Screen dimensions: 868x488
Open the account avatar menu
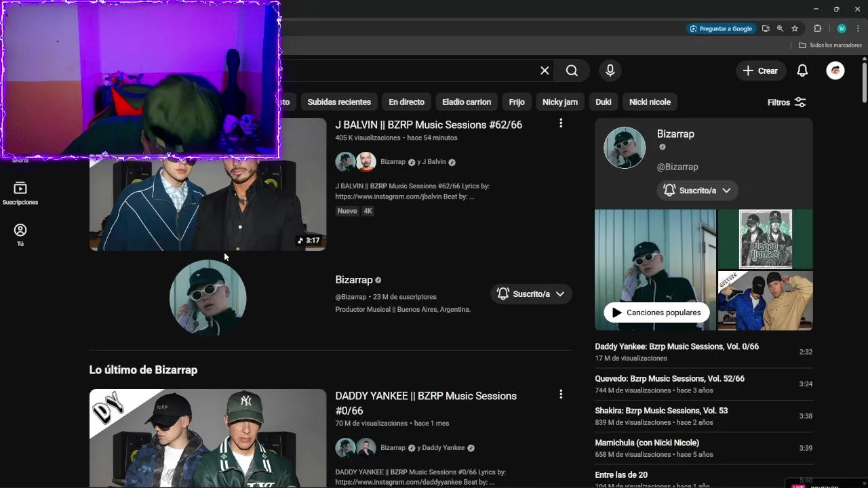click(835, 70)
